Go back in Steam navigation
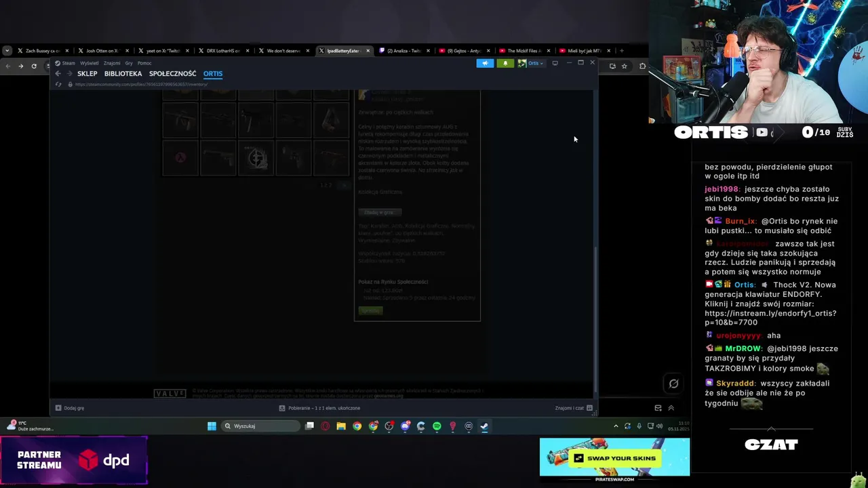868x488 pixels. coord(58,73)
